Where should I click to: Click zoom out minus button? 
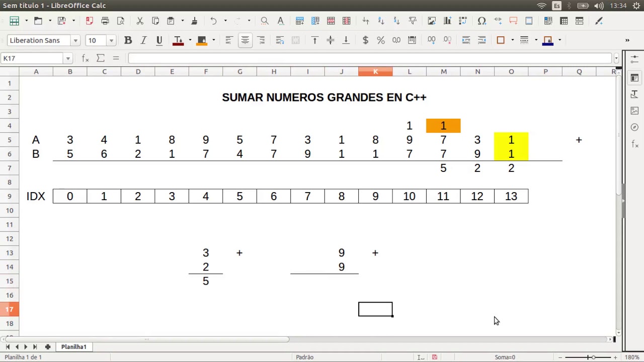(560, 357)
